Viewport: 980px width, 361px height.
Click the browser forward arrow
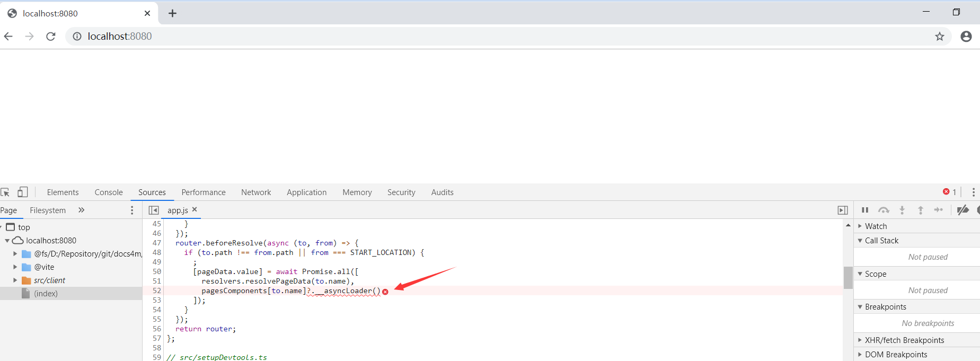30,36
